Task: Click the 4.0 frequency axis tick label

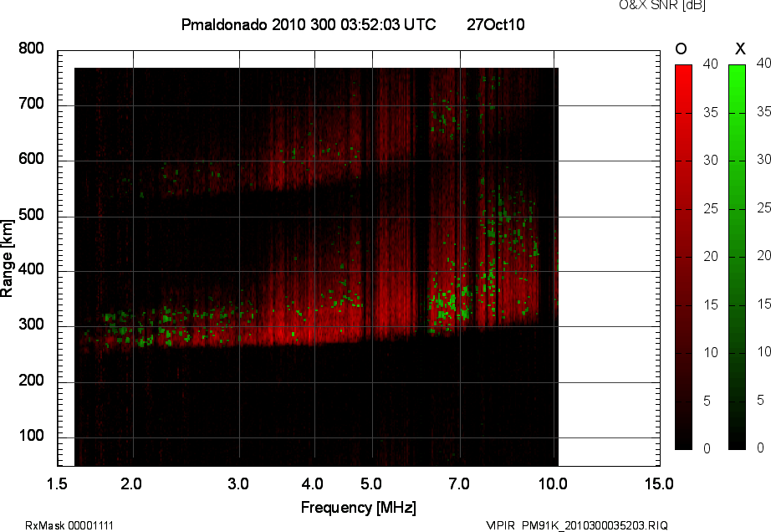Action: [x=312, y=484]
